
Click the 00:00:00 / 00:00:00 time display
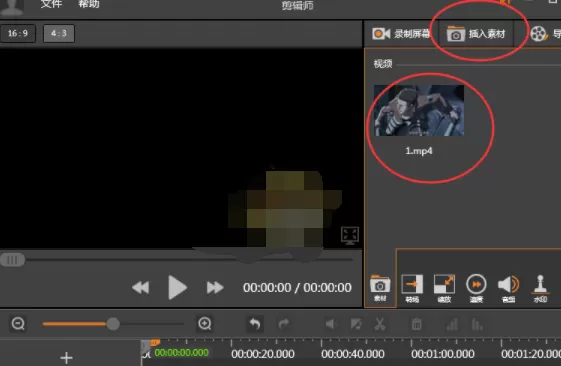point(297,288)
